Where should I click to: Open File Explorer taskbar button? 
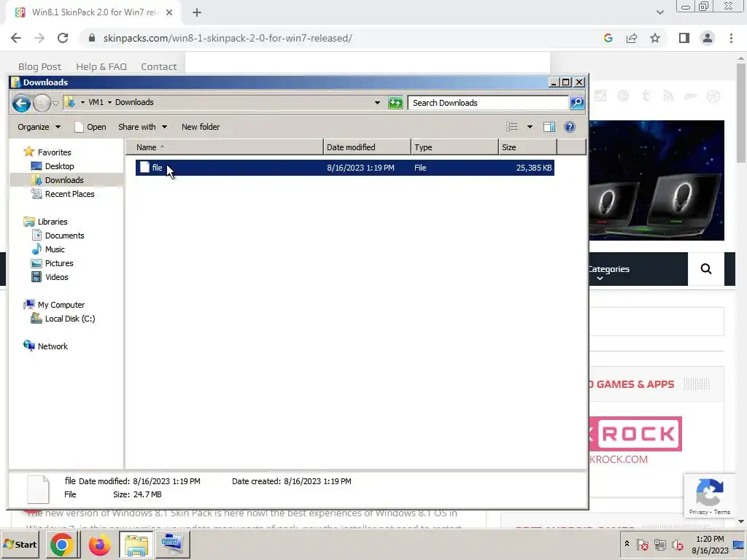(136, 544)
